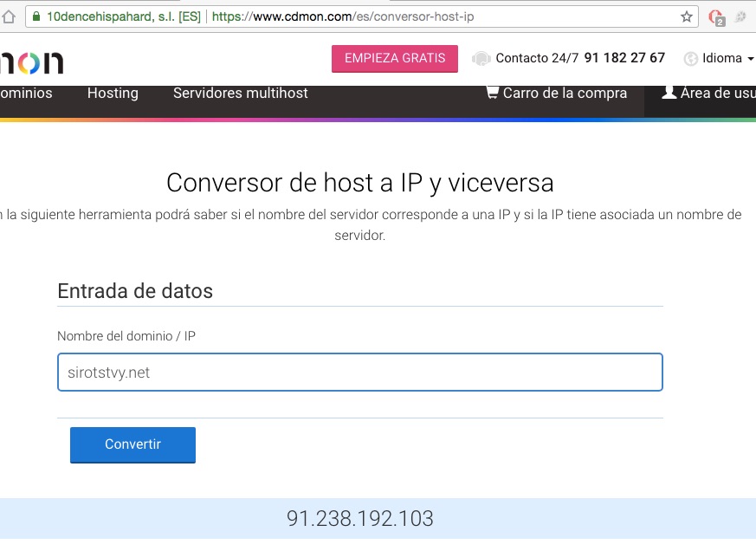The height and width of the screenshot is (551, 756).
Task: Open the Carro de la compra link
Action: coord(564,93)
